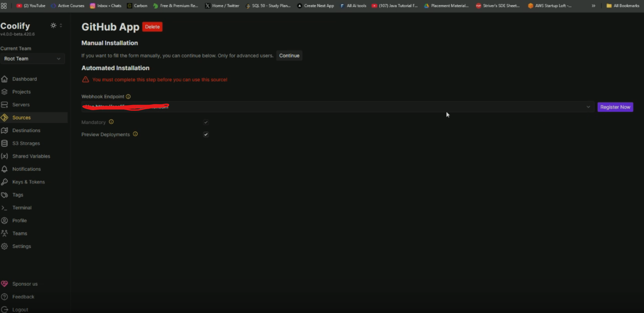Click the Mandatory checkbox

[x=206, y=122]
